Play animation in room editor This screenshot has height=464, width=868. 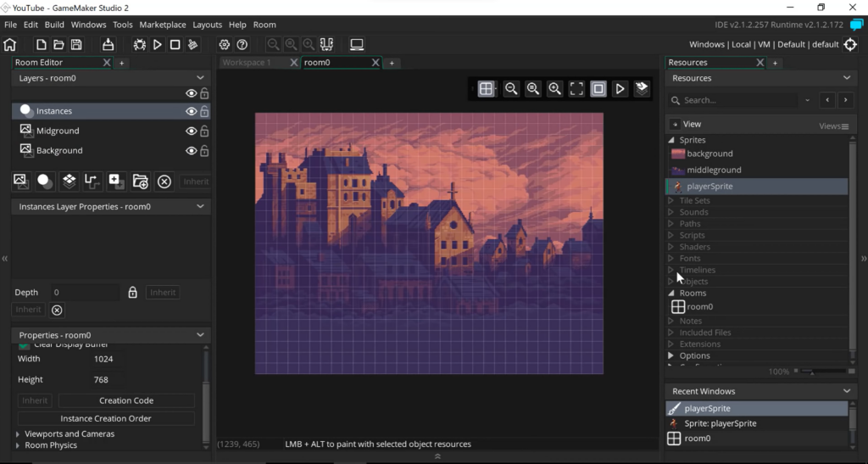coord(620,89)
